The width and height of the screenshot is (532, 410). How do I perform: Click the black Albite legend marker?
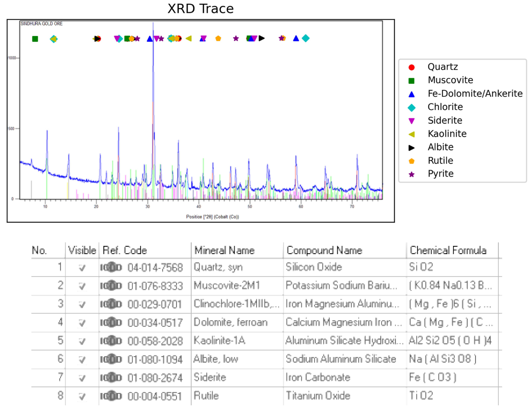(411, 148)
